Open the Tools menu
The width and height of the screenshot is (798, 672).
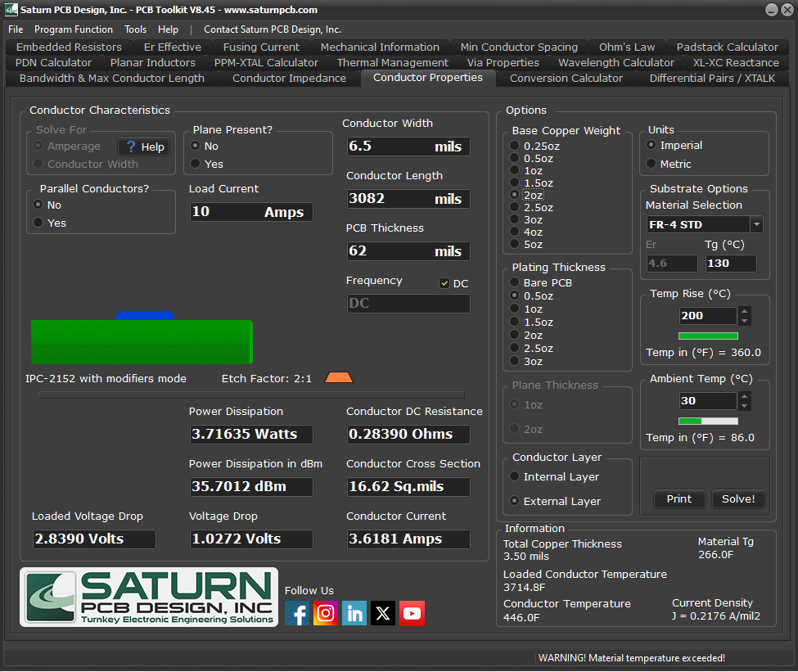click(135, 29)
